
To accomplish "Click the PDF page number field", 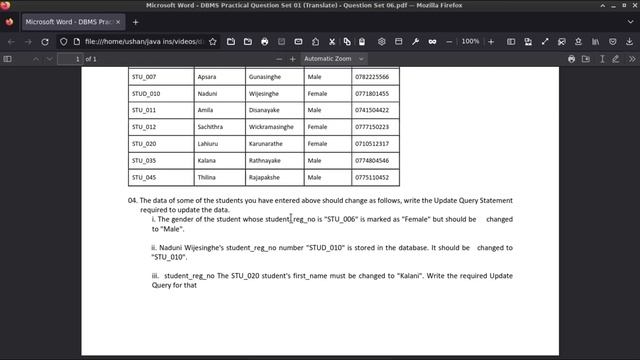I will [70, 59].
